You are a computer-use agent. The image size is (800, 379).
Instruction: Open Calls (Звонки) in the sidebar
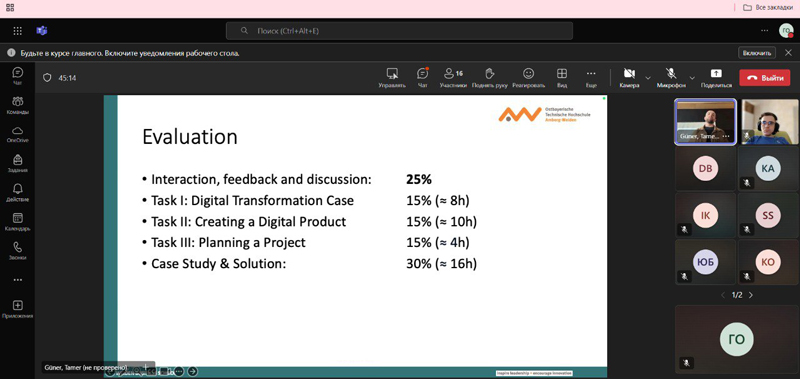click(x=17, y=250)
